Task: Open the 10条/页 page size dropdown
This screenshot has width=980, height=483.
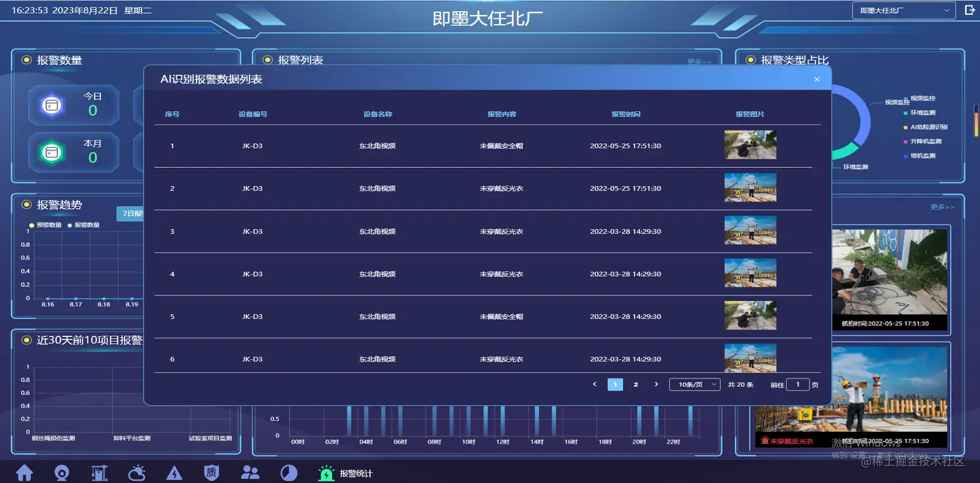Action: (694, 384)
